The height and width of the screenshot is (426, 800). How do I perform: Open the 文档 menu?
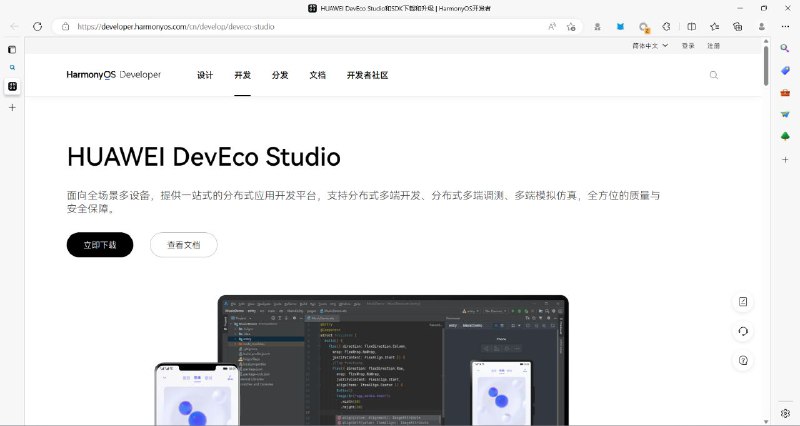tap(317, 75)
